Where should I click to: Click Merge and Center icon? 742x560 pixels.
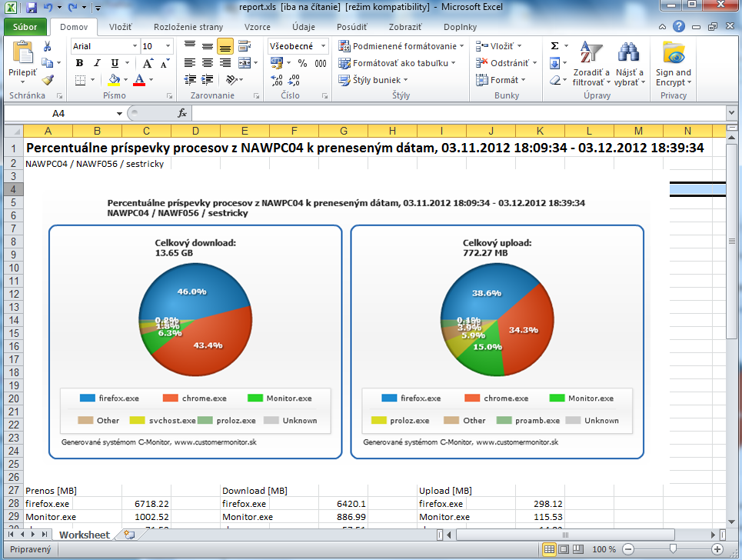[245, 62]
